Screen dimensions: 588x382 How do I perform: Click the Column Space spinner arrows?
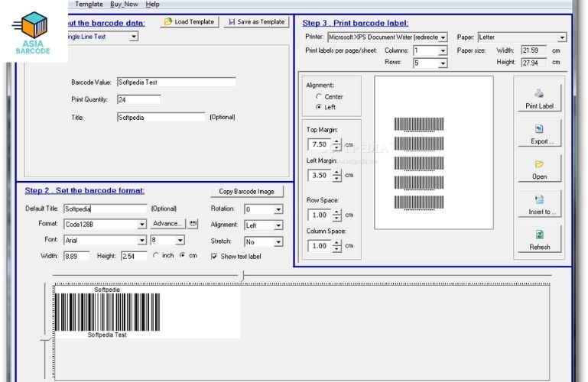[336, 246]
